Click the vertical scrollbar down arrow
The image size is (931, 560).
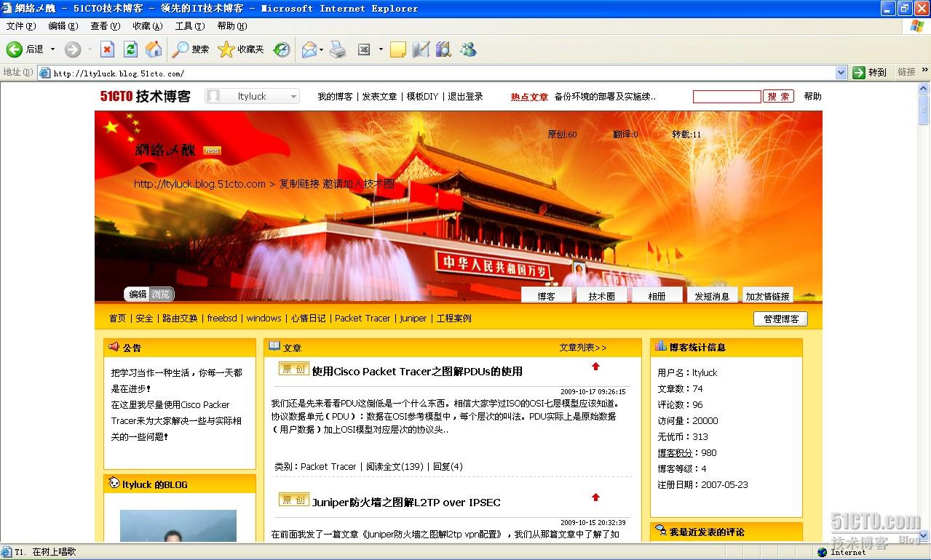(924, 535)
